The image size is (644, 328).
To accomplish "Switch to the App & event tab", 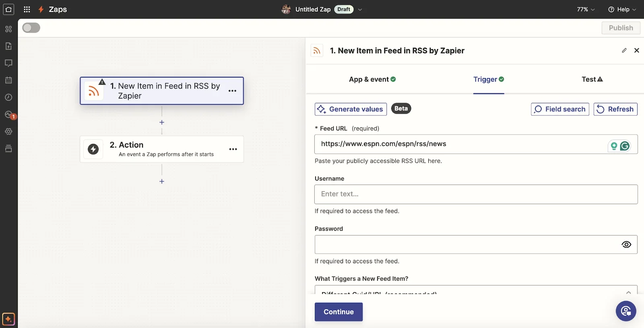I will pos(372,79).
